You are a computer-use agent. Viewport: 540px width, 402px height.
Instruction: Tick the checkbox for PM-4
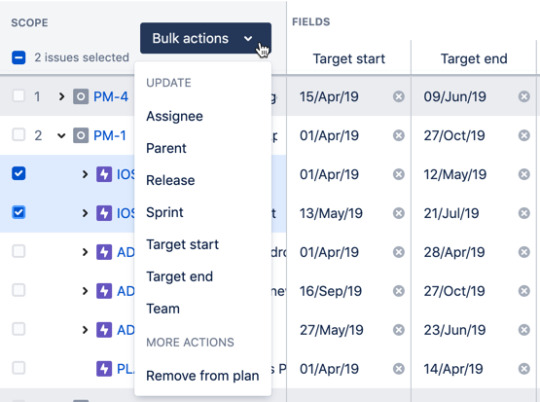point(19,96)
